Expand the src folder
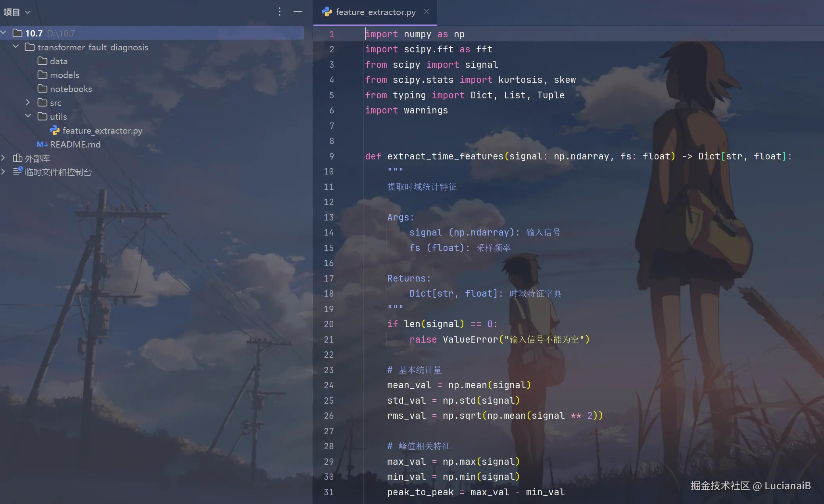 pos(28,102)
